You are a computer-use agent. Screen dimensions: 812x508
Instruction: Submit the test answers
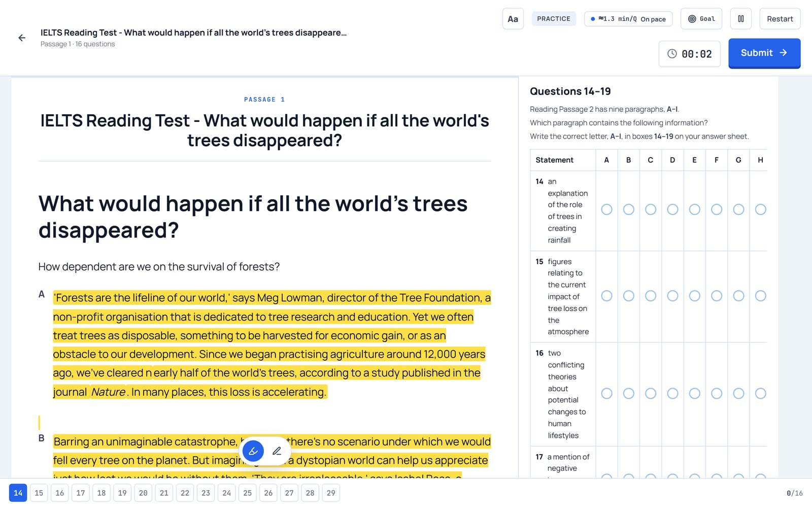(764, 53)
